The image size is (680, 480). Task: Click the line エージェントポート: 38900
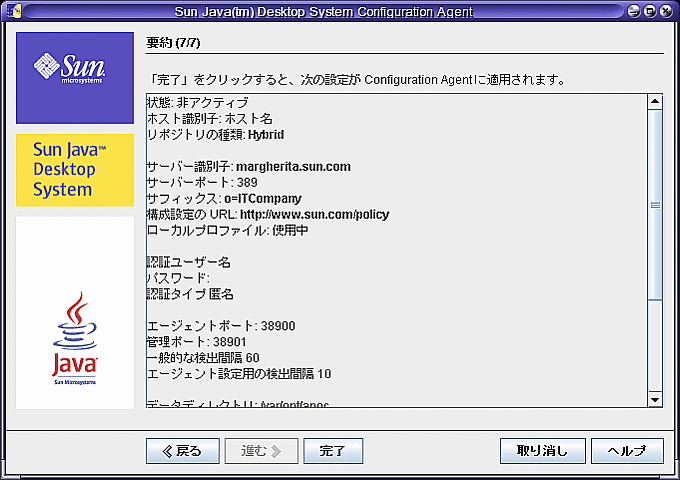221,326
